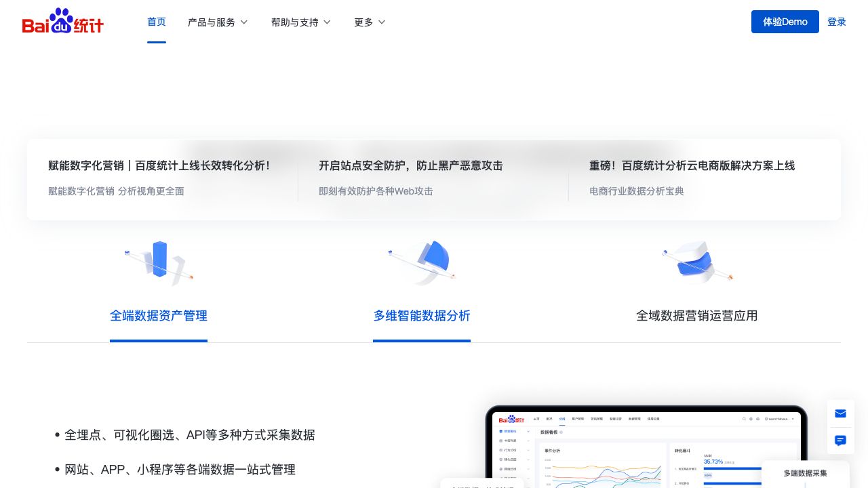This screenshot has height=488, width=868.
Task: Click the 3D icon above 多维智能数据分析
Action: [422, 263]
